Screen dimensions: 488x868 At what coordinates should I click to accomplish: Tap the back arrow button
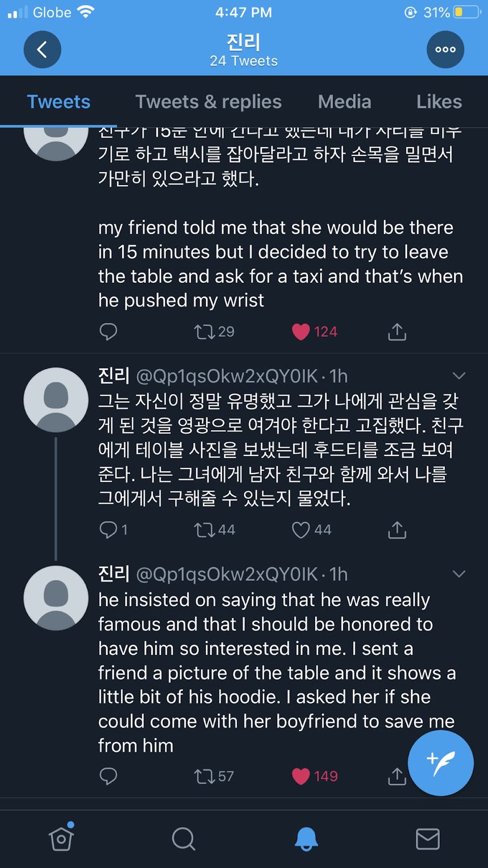click(x=42, y=49)
